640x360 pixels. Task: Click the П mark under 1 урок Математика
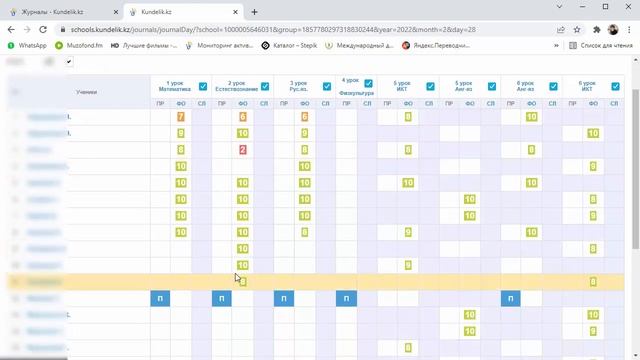[160, 298]
